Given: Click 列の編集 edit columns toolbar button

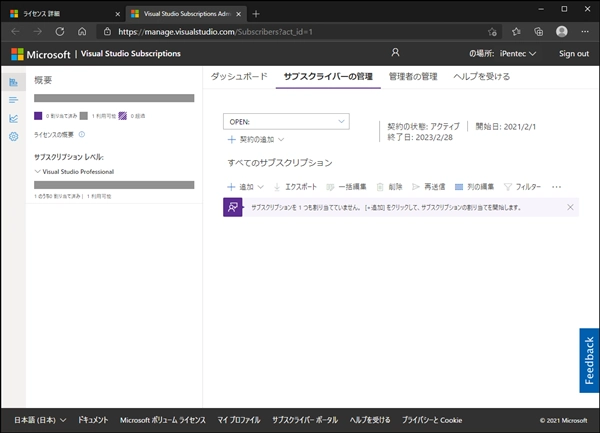Looking at the screenshot, I should [474, 187].
